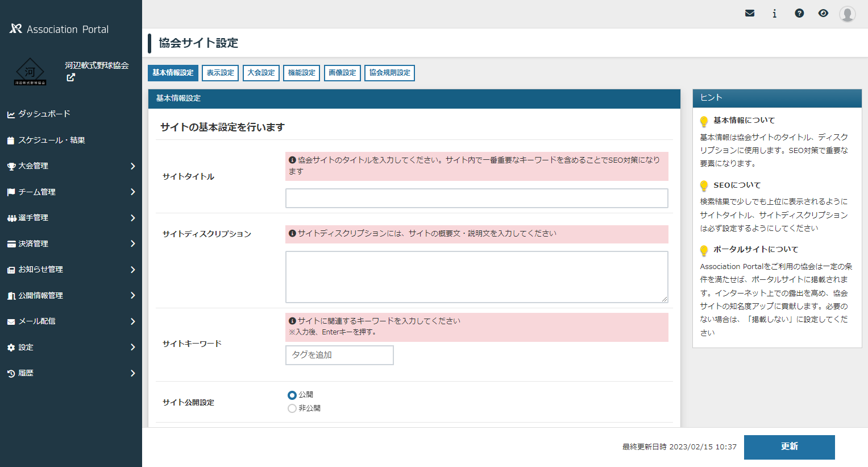868x467 pixels.
Task: Open the 協会規則設定 section
Action: click(389, 73)
